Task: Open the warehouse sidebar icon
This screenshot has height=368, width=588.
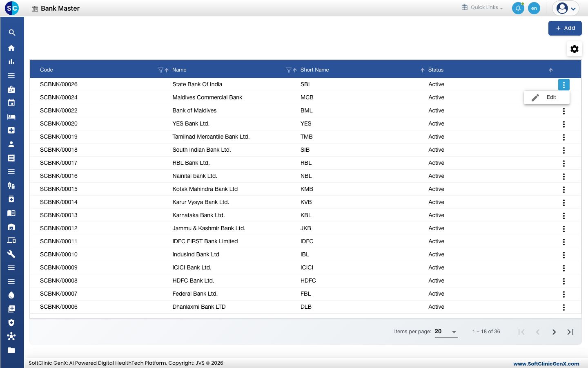Action: coord(11,227)
